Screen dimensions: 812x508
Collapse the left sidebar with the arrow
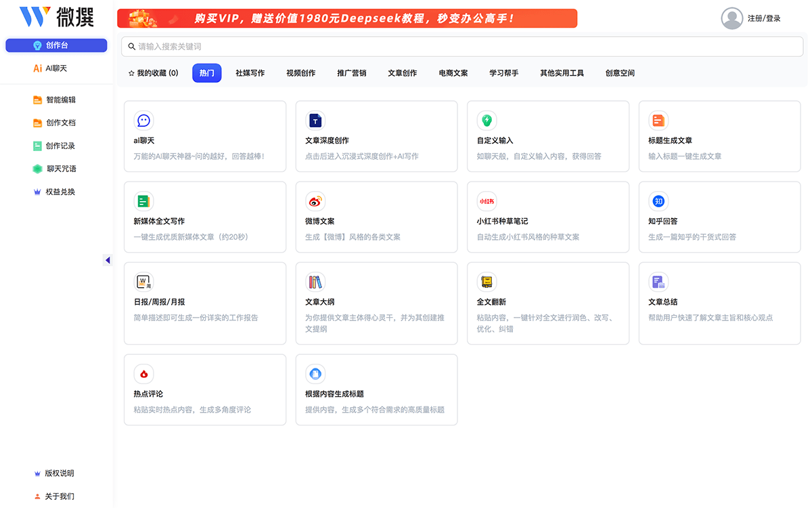[108, 259]
